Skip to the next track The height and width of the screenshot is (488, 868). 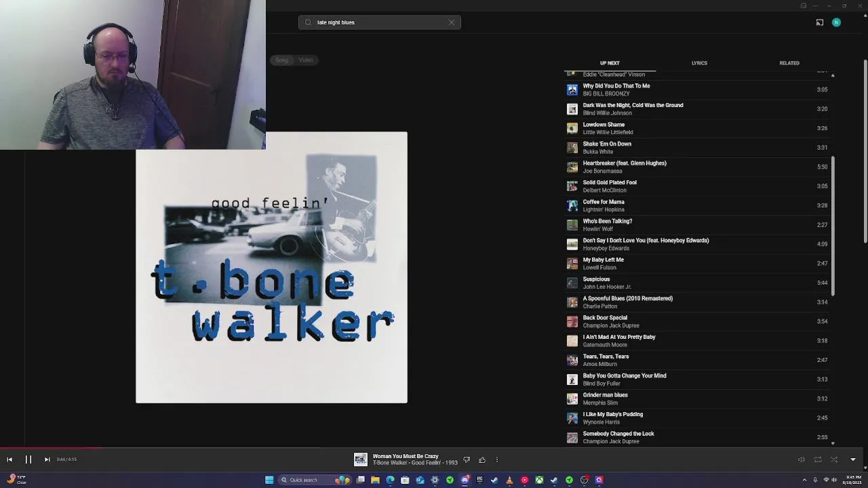coord(47,460)
